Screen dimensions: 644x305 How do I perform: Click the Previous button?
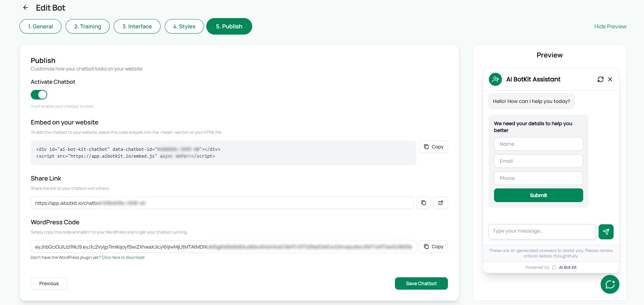[x=49, y=283]
